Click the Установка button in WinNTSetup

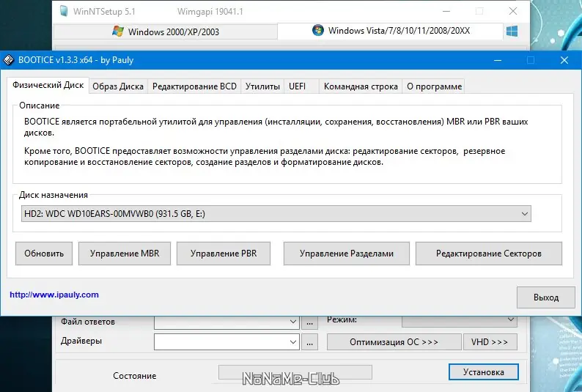[483, 371]
